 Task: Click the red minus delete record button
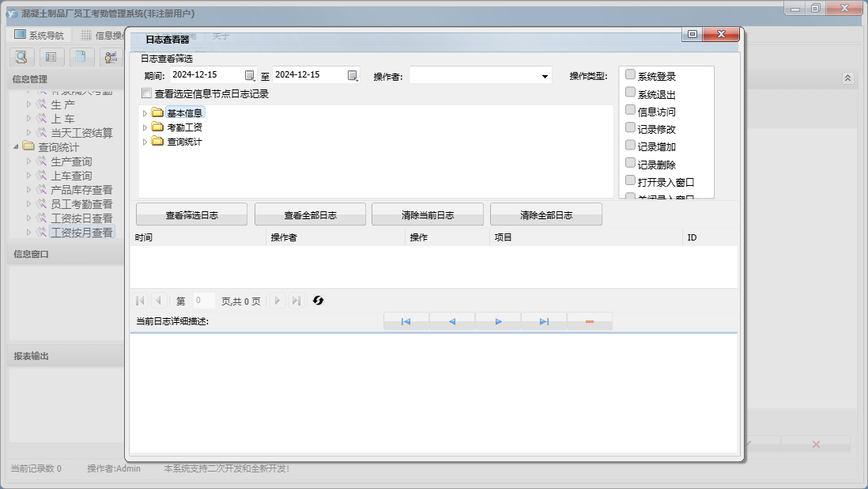590,321
